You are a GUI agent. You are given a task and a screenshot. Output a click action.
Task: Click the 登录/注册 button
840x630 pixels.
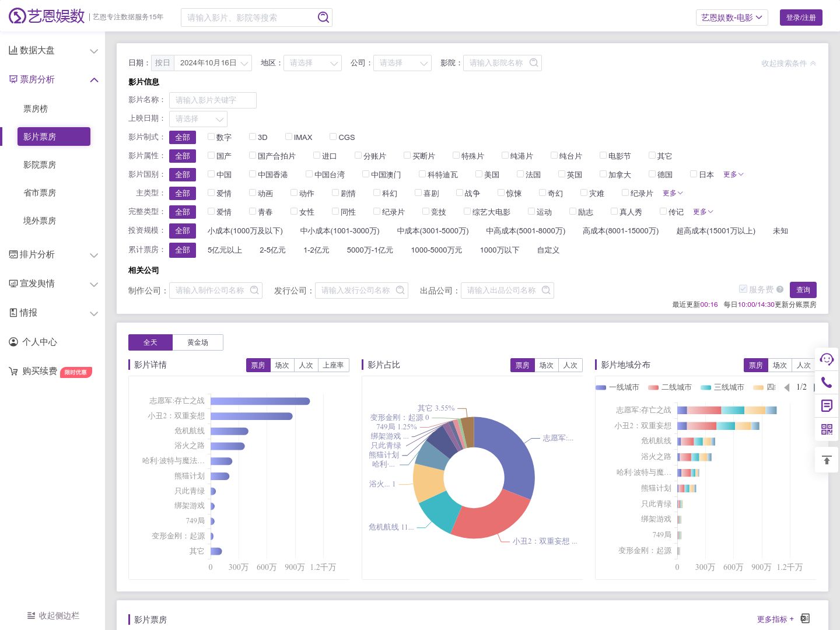801,17
